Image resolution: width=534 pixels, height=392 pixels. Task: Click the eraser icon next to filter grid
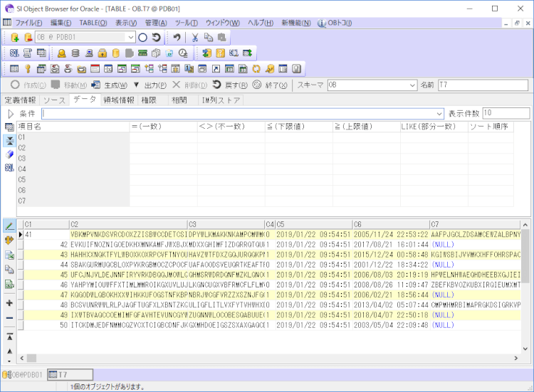(x=9, y=154)
